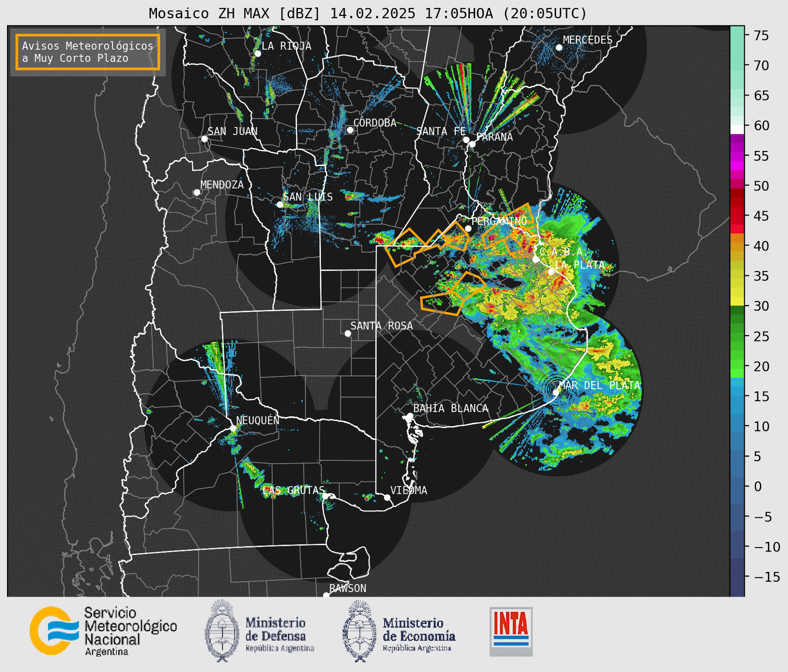The height and width of the screenshot is (672, 788).
Task: Click the LAS GRUTAS city label
Action: coord(294,490)
